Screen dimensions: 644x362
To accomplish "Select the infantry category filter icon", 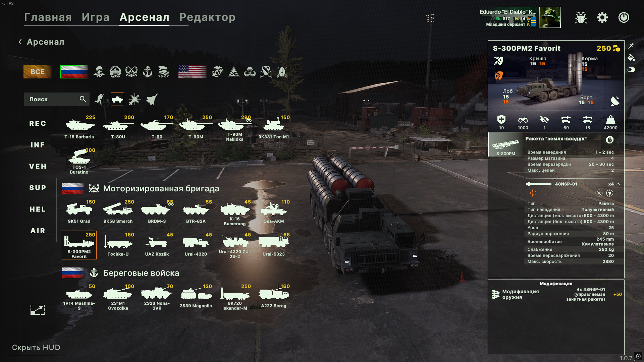I will click(100, 99).
